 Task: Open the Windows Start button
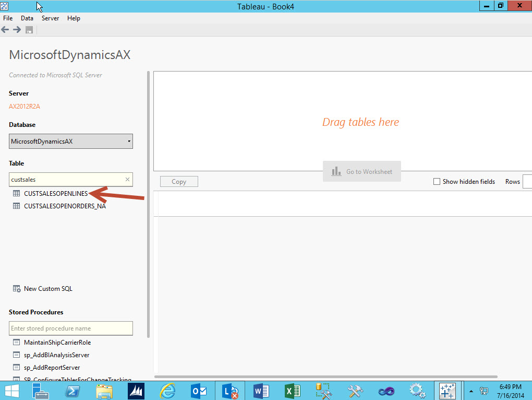tap(12, 391)
